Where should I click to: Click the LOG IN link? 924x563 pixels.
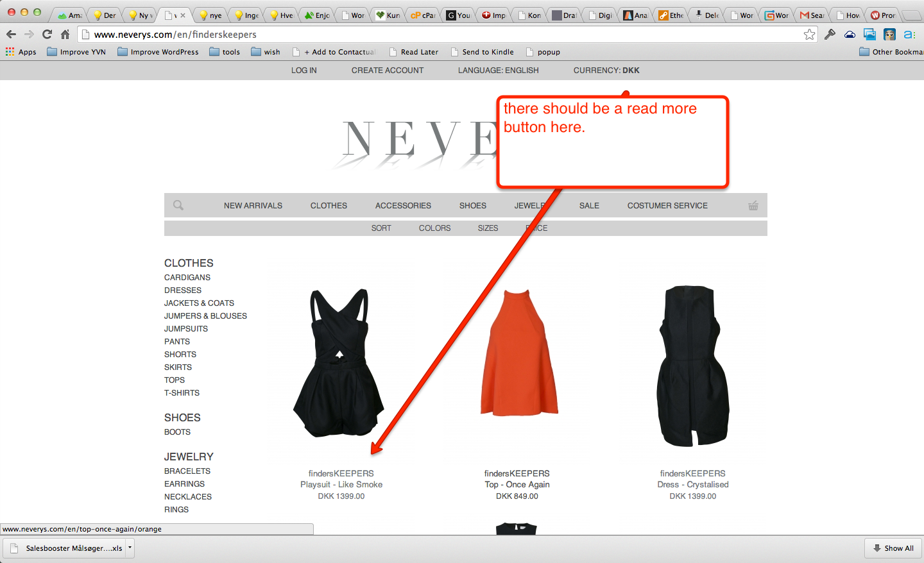pos(304,71)
